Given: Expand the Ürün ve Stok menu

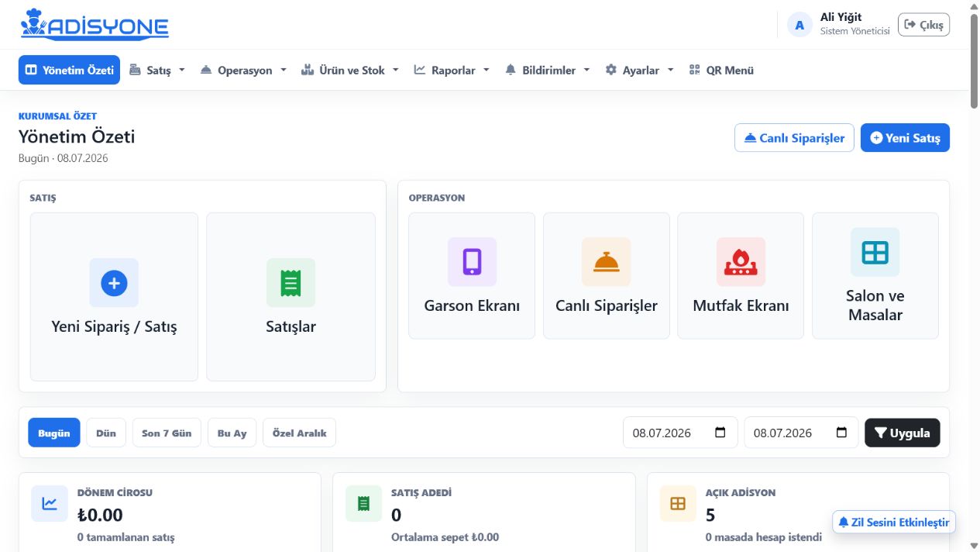Looking at the screenshot, I should [350, 70].
